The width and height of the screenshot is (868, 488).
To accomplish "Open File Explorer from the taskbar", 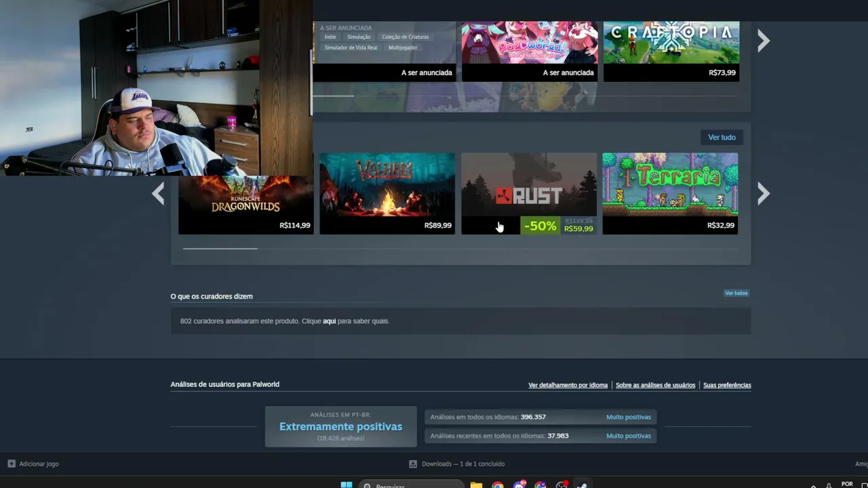I will point(476,485).
